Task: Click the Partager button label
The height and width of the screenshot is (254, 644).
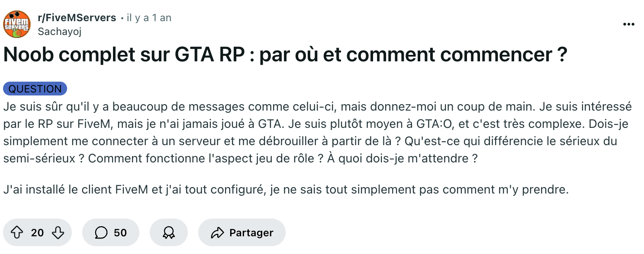Action: (251, 233)
